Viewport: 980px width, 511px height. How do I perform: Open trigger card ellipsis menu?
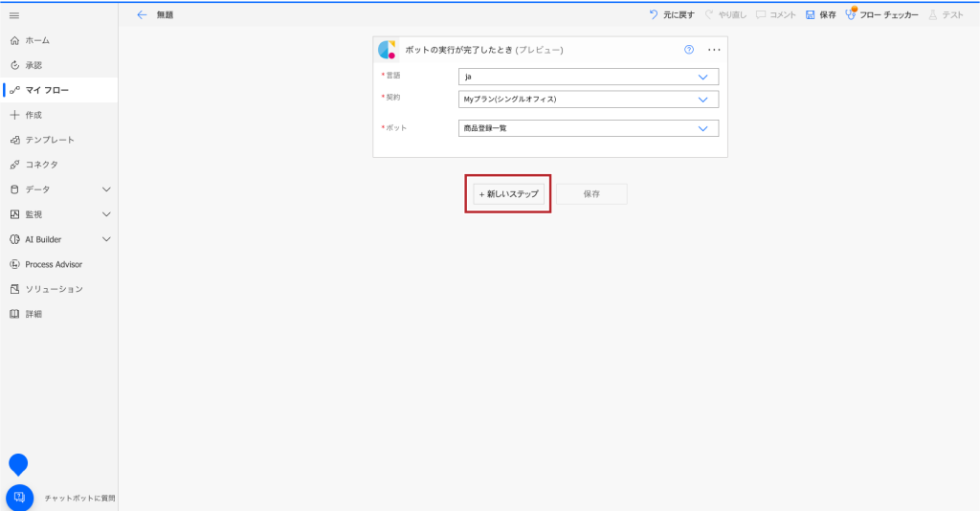(x=714, y=50)
